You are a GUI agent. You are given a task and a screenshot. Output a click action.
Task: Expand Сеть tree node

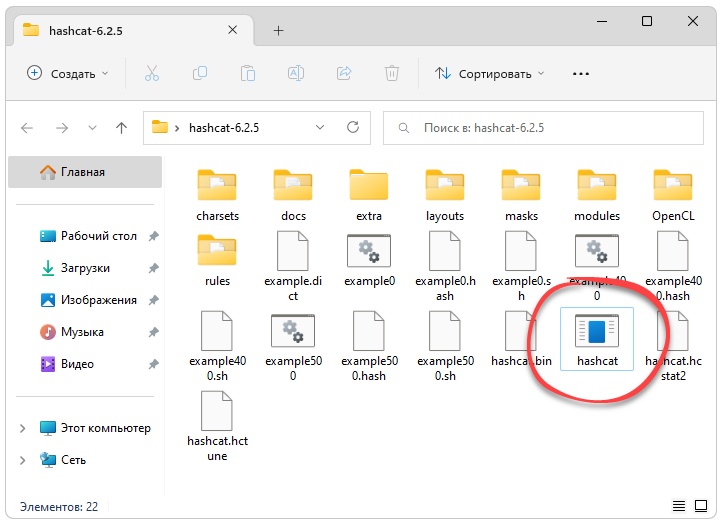(x=22, y=460)
